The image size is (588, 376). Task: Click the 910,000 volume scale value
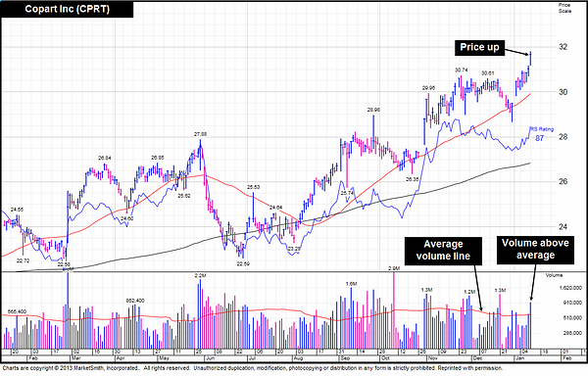click(x=572, y=303)
